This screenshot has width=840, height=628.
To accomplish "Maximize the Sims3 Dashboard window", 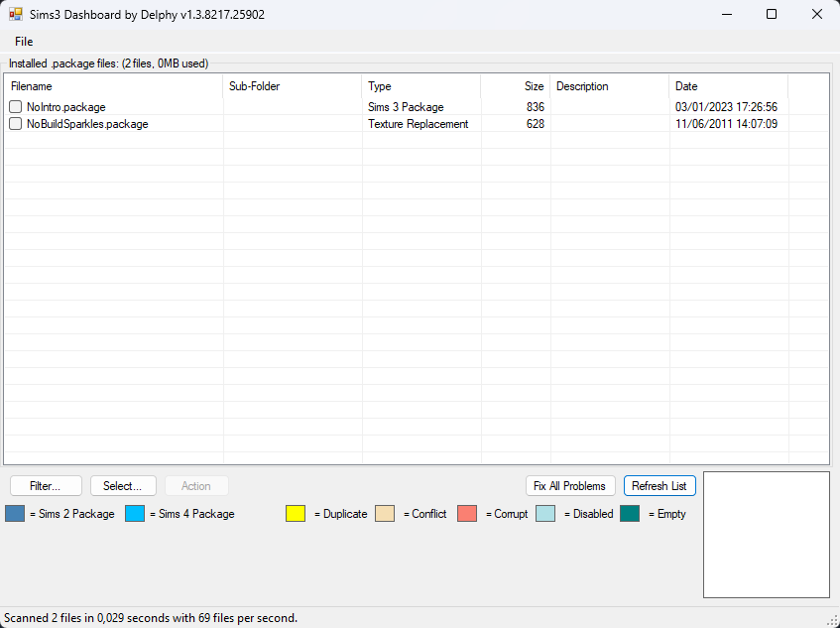I will click(x=772, y=14).
